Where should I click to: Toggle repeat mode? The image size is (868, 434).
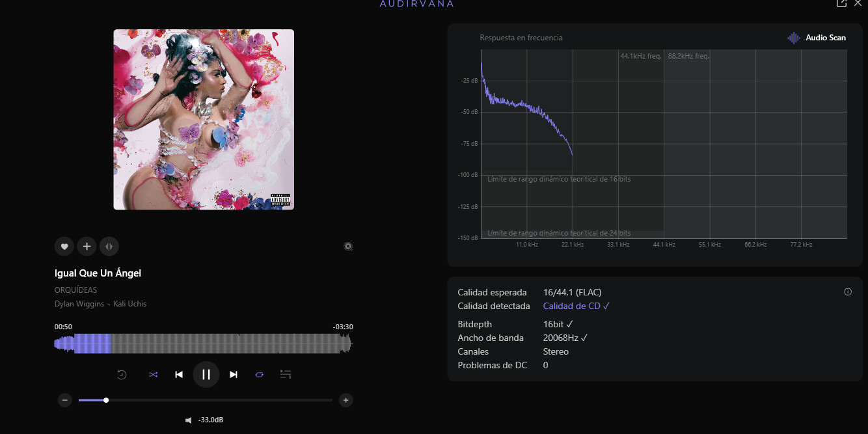[260, 374]
